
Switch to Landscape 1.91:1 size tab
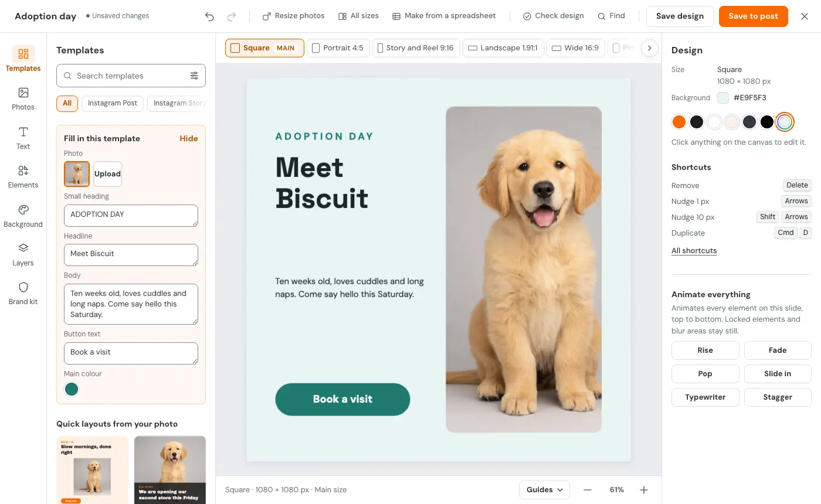click(x=503, y=48)
